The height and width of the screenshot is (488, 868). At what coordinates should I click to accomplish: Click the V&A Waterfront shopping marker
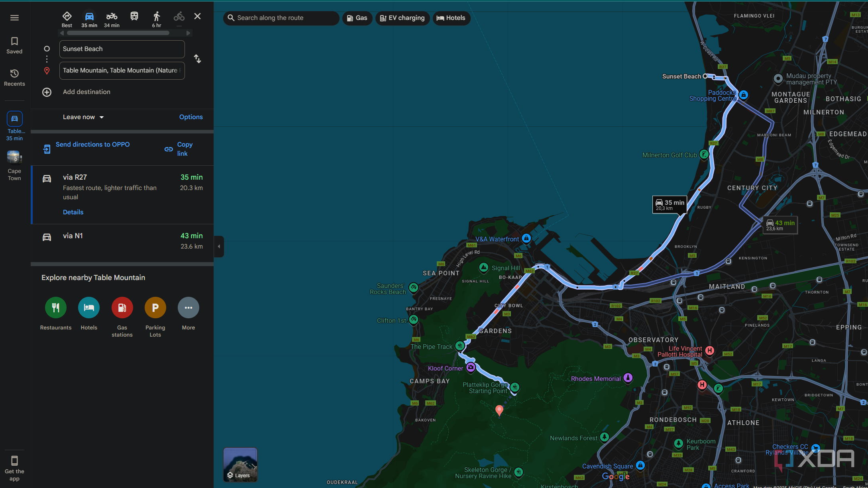pyautogui.click(x=526, y=239)
